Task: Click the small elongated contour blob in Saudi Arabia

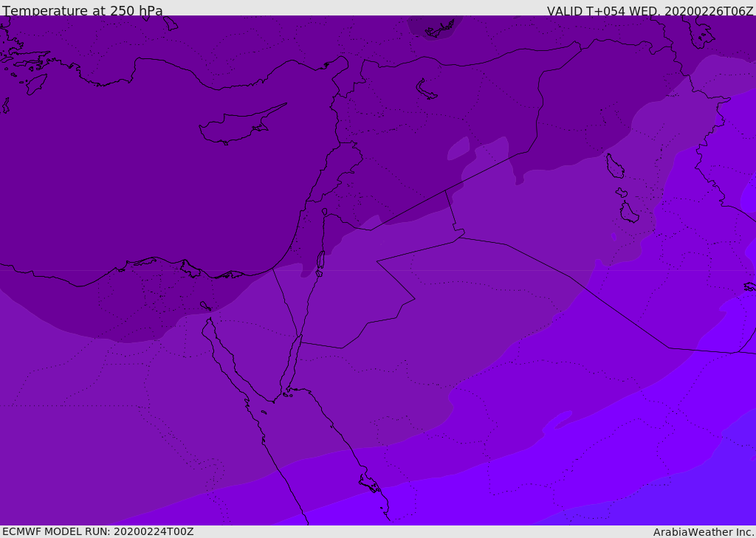Action: [x=558, y=419]
